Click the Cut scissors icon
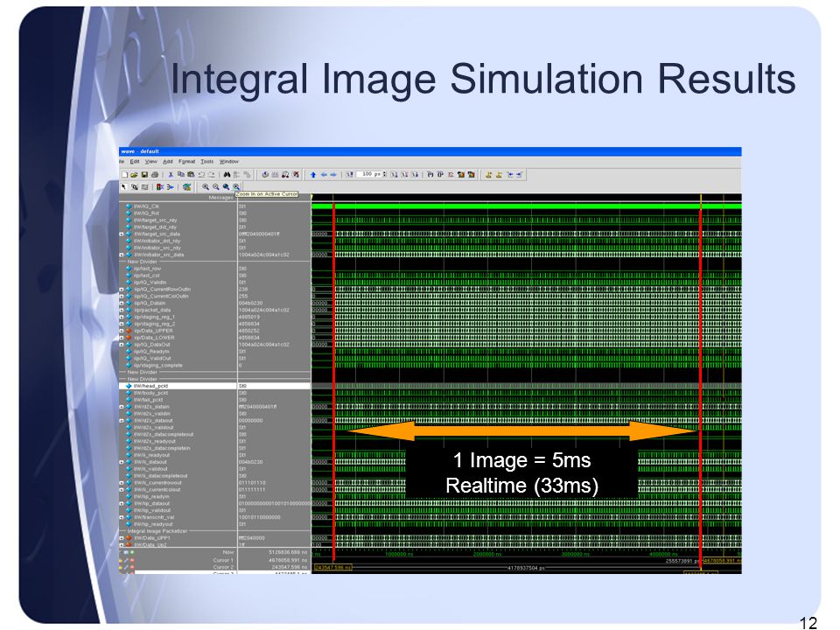Image resolution: width=840 pixels, height=630 pixels. (171, 175)
